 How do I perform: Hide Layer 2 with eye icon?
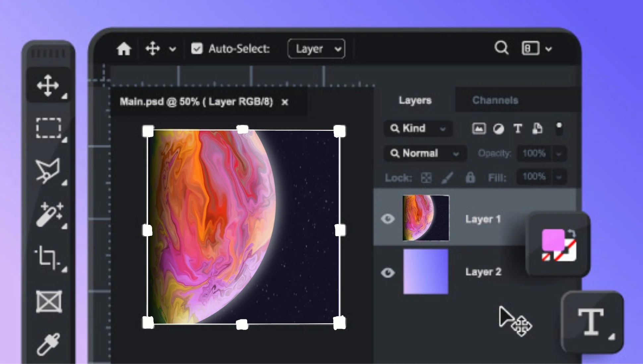pos(388,272)
